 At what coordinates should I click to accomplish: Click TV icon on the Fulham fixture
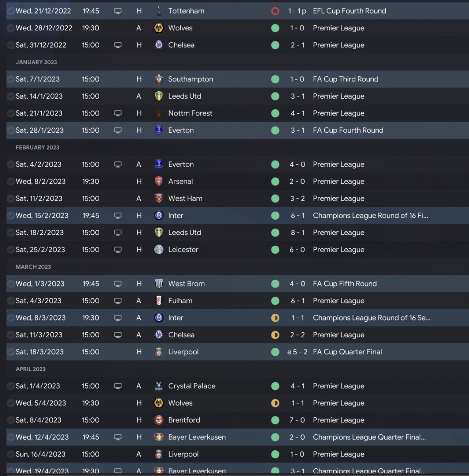click(x=118, y=301)
